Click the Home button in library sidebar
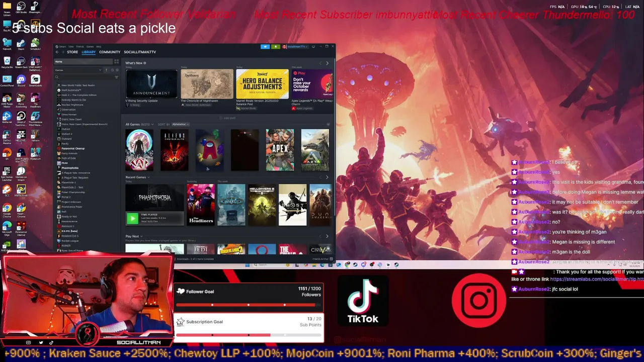 pos(83,61)
